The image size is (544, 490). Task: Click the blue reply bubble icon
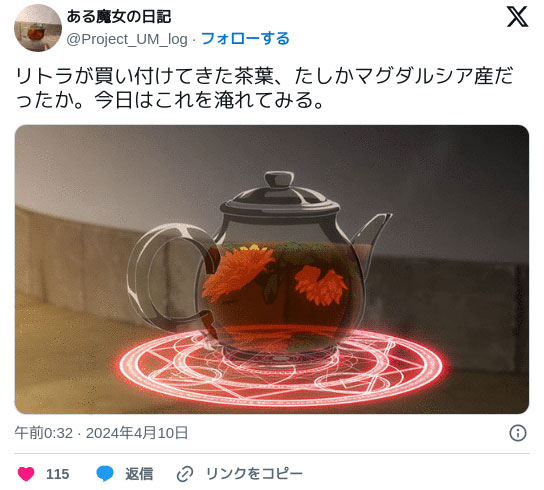[x=105, y=474]
